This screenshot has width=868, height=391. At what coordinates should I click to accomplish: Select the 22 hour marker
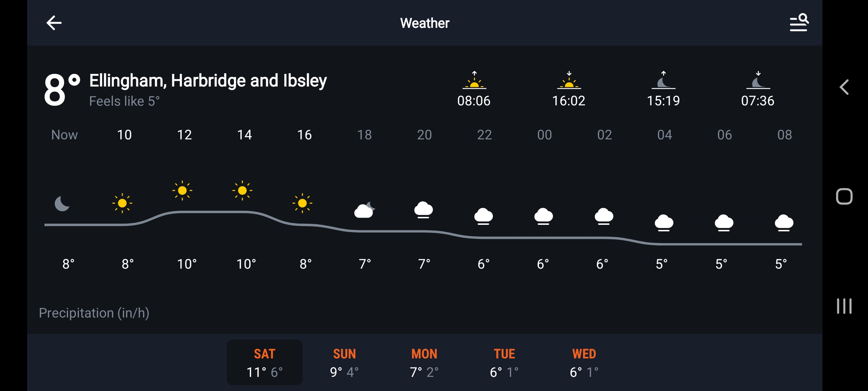(x=484, y=135)
